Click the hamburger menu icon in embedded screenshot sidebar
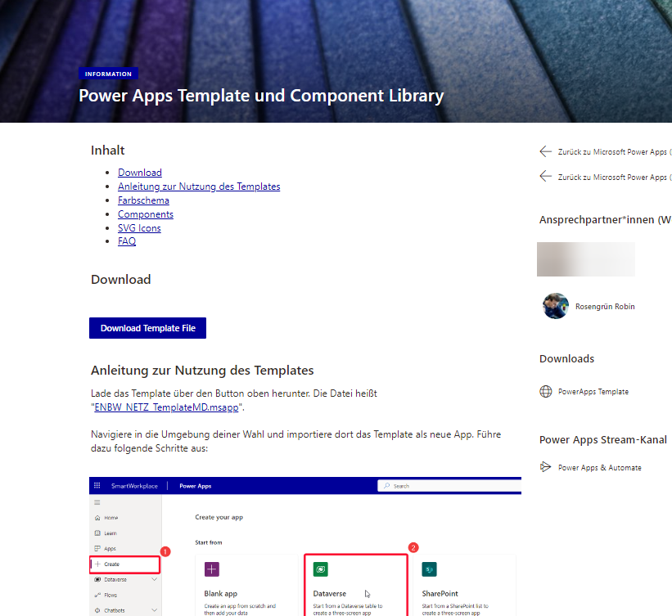The image size is (672, 616). click(x=97, y=502)
